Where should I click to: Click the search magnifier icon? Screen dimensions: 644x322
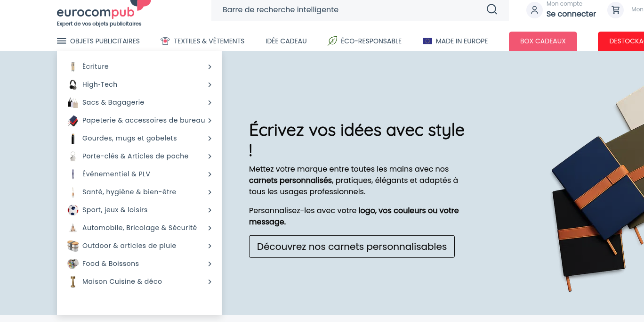point(492,9)
